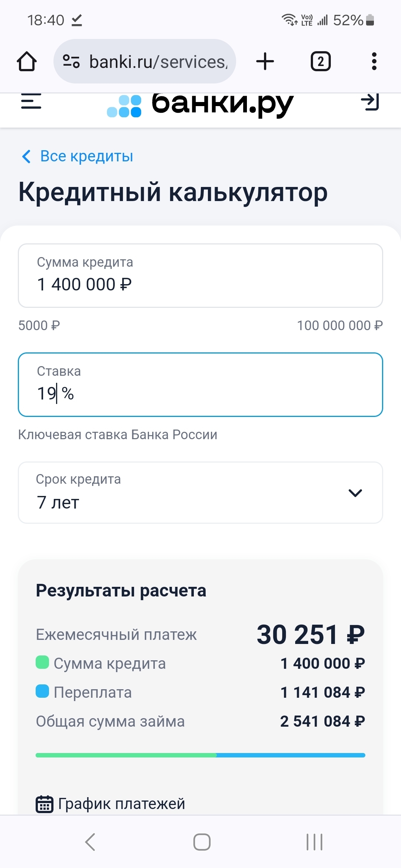The height and width of the screenshot is (868, 401).
Task: Tap the blue Переплата legend swatch
Action: pos(42,691)
